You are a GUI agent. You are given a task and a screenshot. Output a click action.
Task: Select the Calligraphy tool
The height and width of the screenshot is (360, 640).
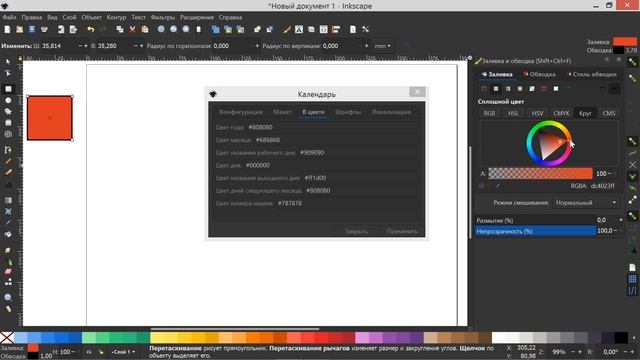point(8,172)
